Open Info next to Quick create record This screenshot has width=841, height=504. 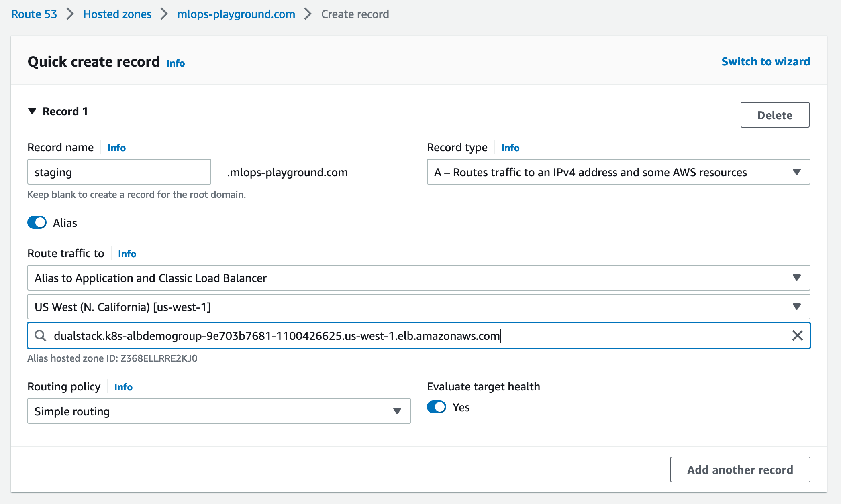click(x=176, y=63)
